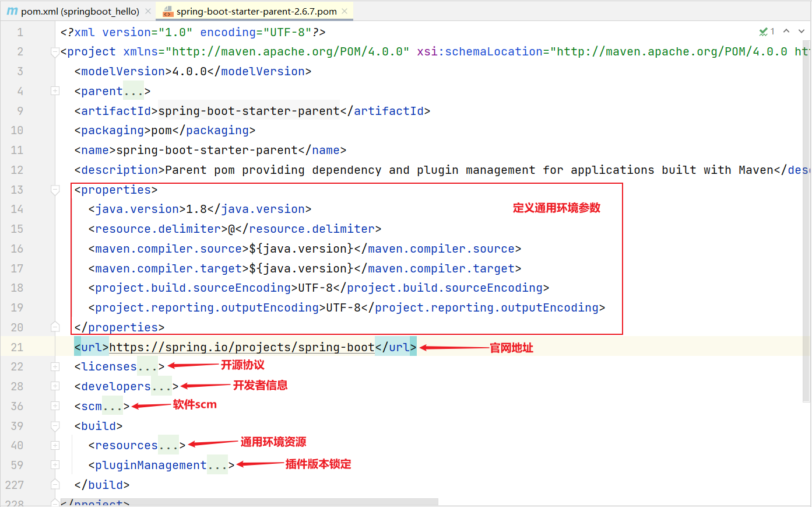Viewport: 812px width, 507px height.
Task: Click line number 13 in the gutter
Action: [17, 190]
